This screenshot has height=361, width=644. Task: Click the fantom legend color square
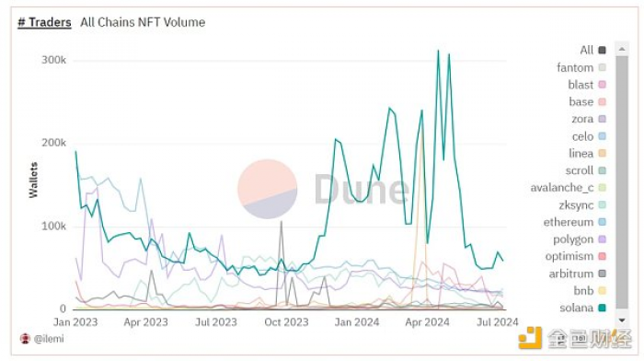point(602,67)
